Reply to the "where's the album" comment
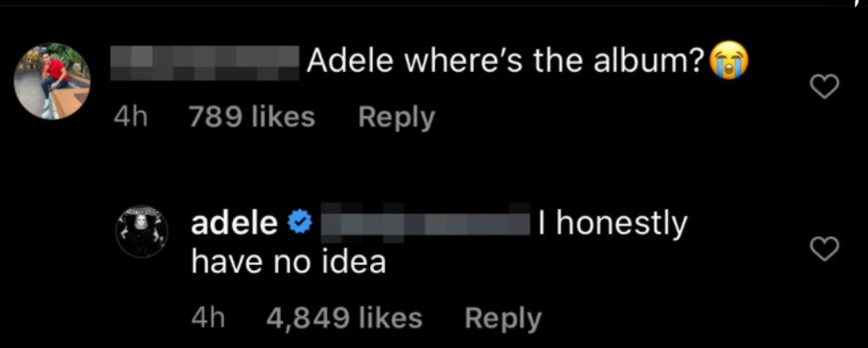 [397, 117]
